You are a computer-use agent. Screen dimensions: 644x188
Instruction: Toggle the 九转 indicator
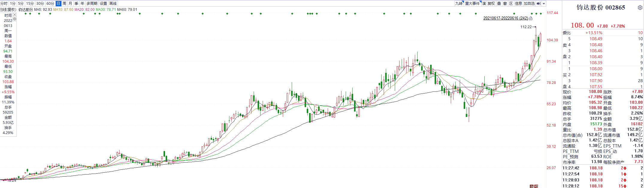click(459, 4)
